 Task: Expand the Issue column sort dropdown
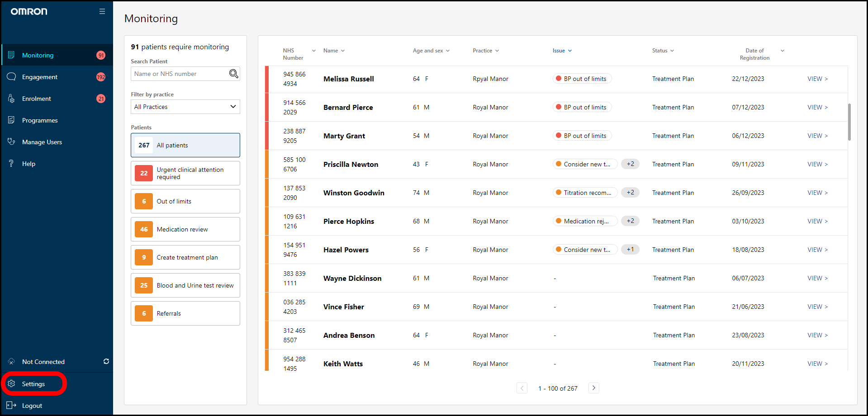(570, 51)
